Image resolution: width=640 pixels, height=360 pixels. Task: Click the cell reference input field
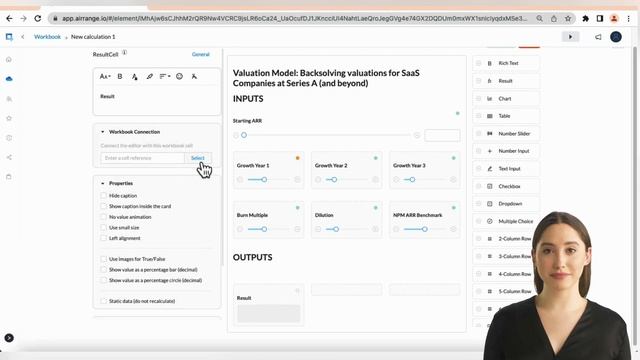click(142, 158)
